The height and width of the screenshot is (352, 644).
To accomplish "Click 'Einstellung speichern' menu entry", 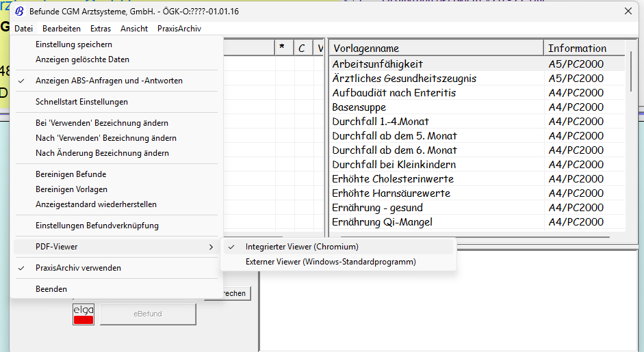I will coord(74,44).
